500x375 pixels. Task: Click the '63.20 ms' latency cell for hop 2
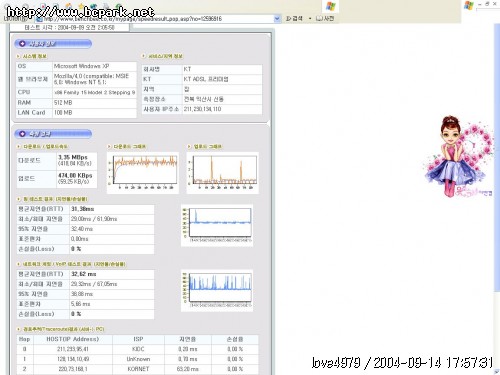187,369
